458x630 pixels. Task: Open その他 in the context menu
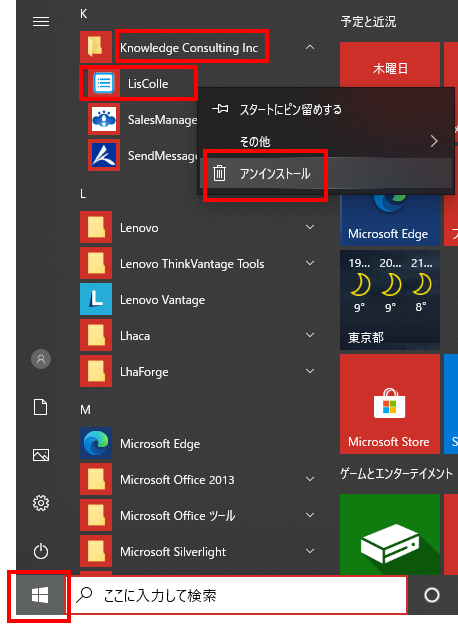pyautogui.click(x=326, y=141)
